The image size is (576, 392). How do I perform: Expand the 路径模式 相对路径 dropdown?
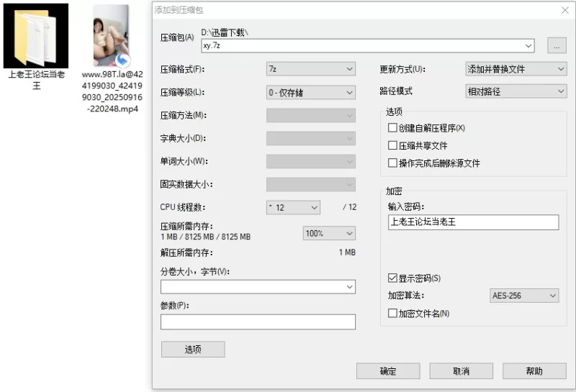(x=516, y=91)
